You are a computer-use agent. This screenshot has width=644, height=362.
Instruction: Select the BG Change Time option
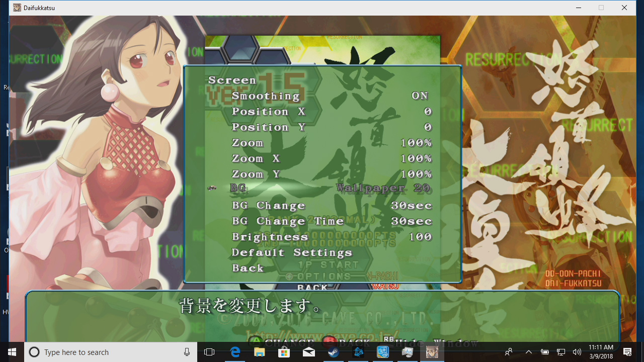(x=288, y=221)
